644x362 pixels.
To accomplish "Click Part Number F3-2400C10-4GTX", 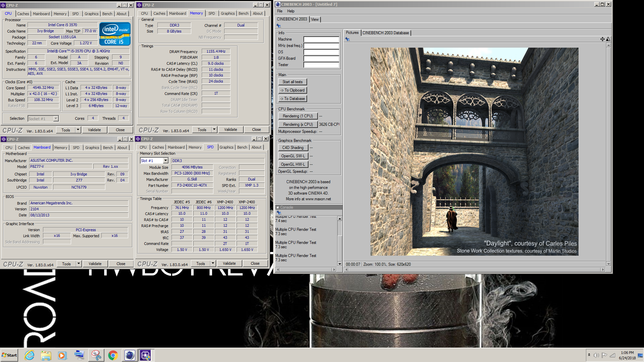I will (x=192, y=186).
